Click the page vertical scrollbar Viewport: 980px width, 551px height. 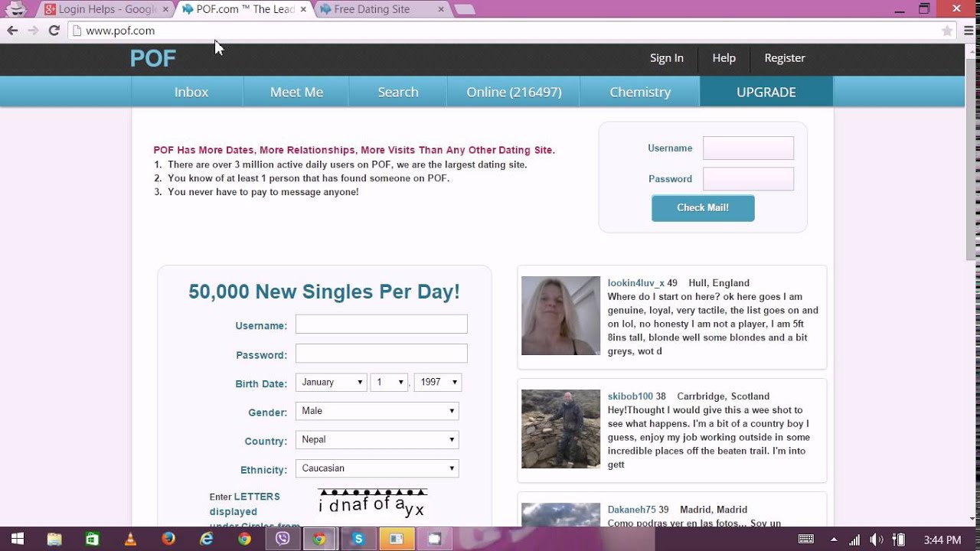[x=972, y=161]
